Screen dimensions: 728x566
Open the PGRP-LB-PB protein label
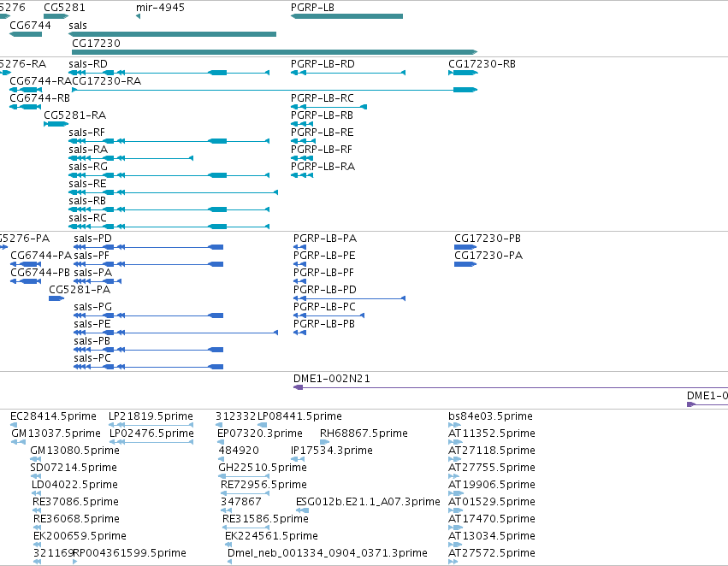tap(324, 324)
